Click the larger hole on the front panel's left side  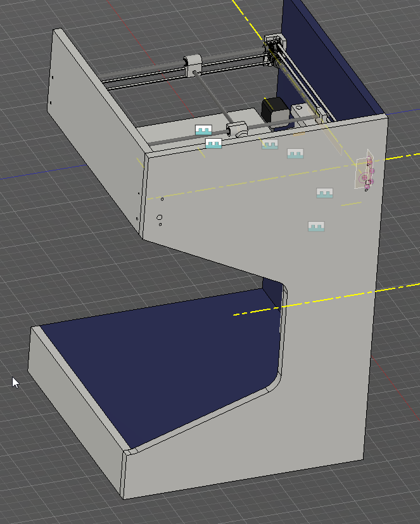pyautogui.click(x=159, y=218)
